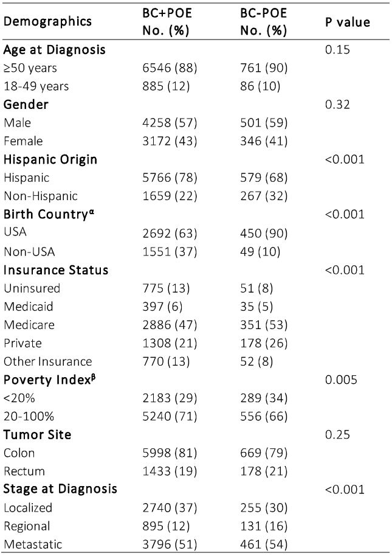Click the Birth Country heading
Image resolution: width=392 pixels, height=556 pixels.
[x=49, y=214]
